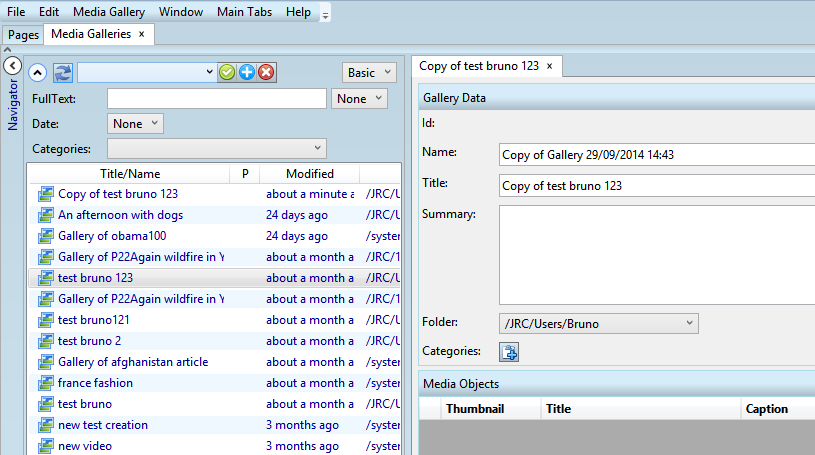Click the Name field in Gallery Data

(x=657, y=154)
